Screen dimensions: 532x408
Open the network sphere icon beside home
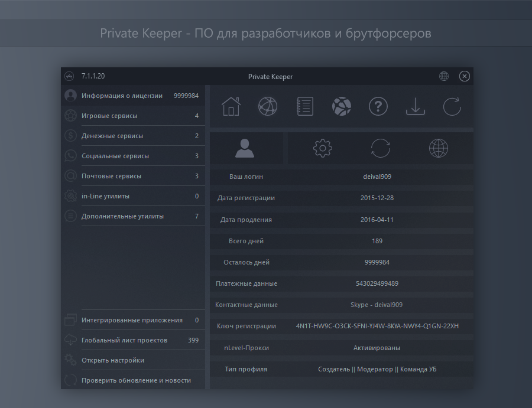268,106
